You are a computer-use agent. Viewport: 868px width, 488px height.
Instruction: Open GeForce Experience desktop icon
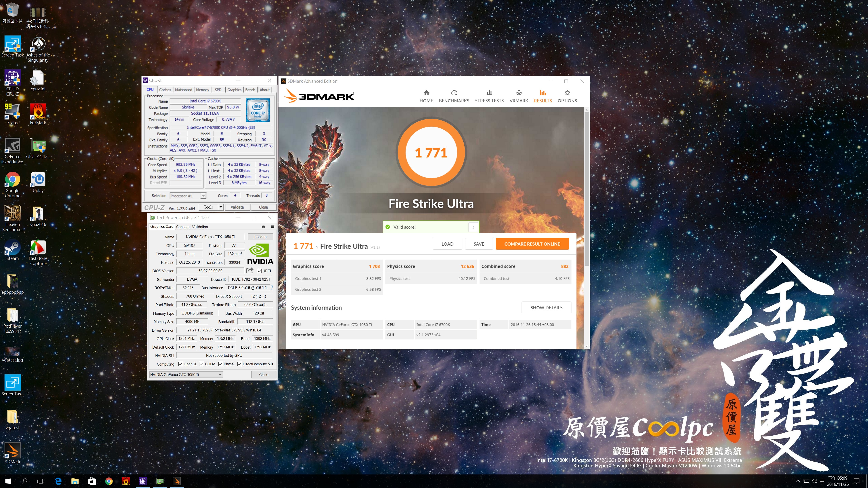click(12, 150)
